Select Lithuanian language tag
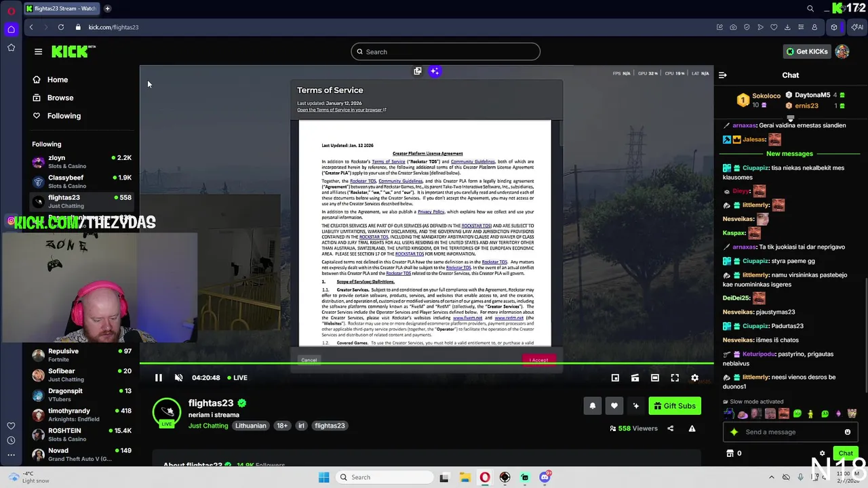The height and width of the screenshot is (488, 868). tap(250, 426)
